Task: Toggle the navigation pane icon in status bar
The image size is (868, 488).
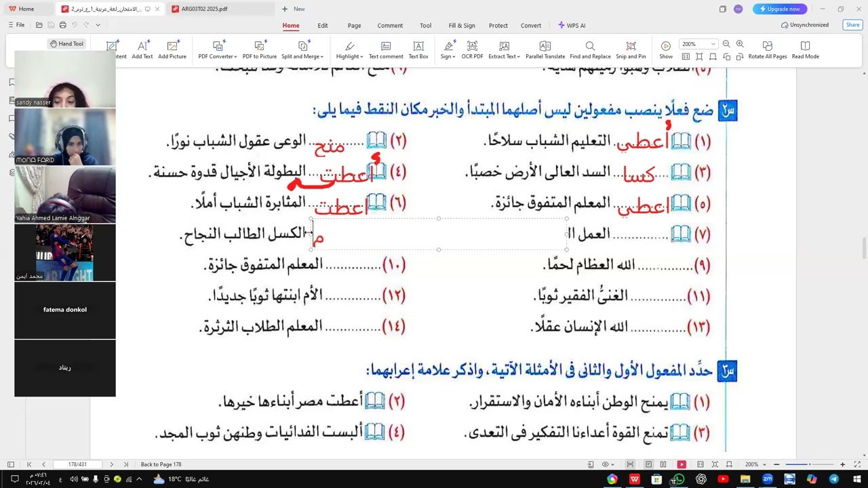Action: (x=10, y=464)
